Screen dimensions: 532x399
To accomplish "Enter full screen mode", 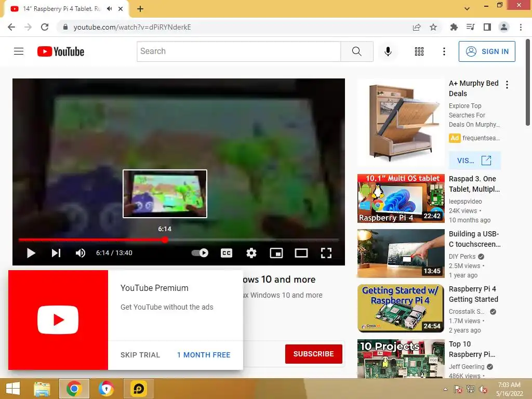I will pos(326,253).
